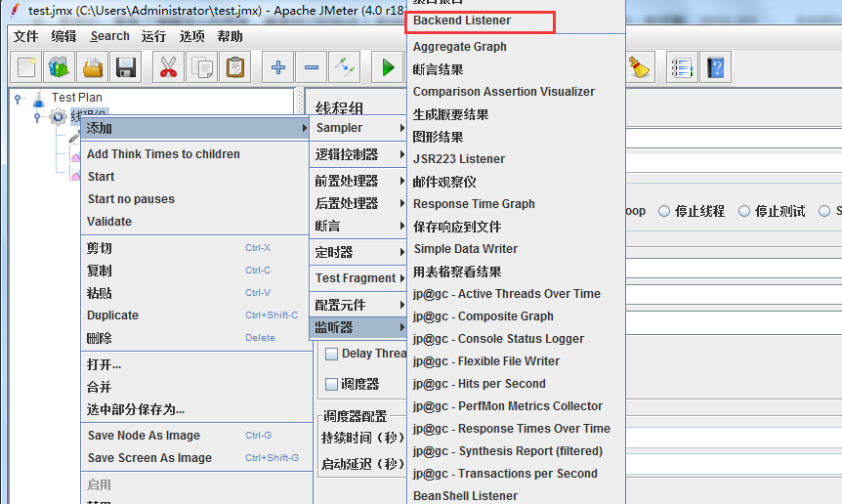Add BeanShell Listener
This screenshot has height=504, width=842.
[x=516, y=496]
